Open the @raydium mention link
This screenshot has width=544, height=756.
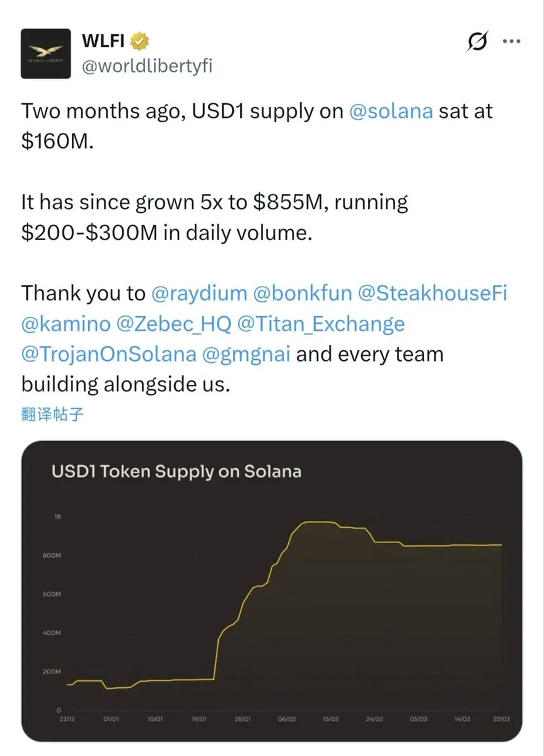pos(199,293)
